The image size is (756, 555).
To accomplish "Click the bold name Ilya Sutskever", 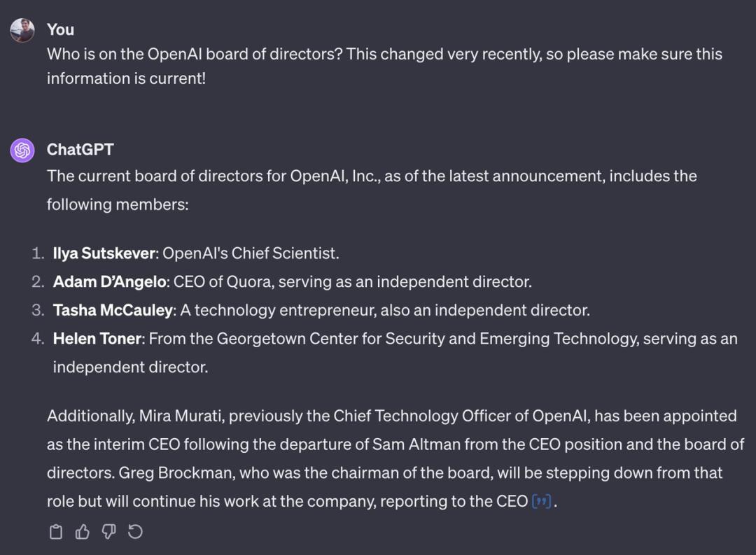I will (104, 253).
